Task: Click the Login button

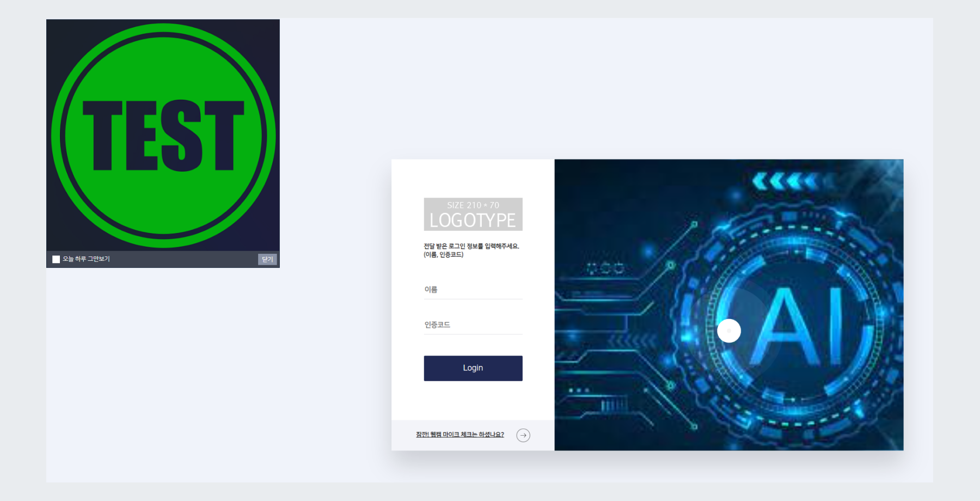Action: (473, 368)
